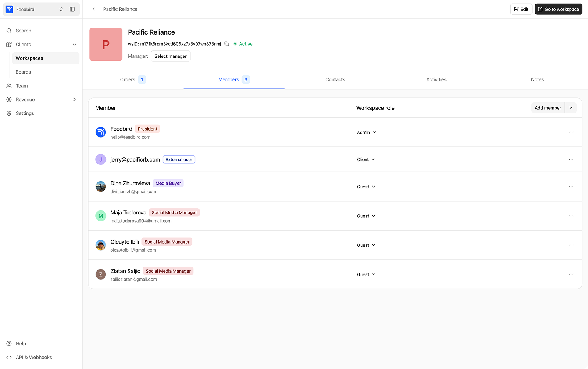Screen dimensions: 588x369
Task: Click the President tag
Action: [x=147, y=129]
